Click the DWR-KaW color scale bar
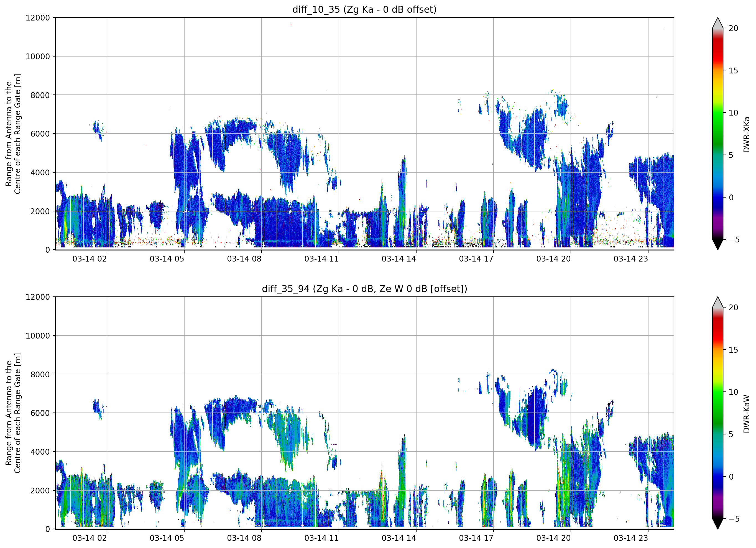 pos(718,413)
